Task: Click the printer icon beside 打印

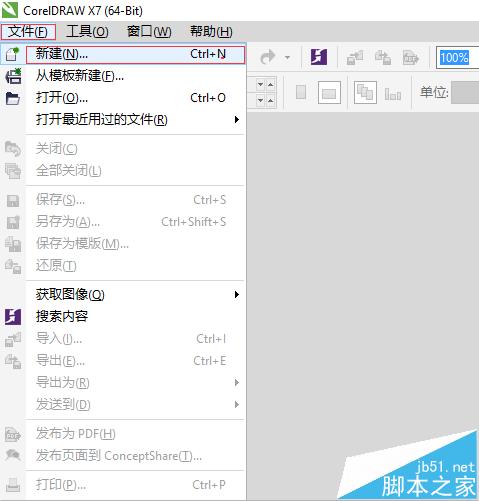Action: (x=13, y=485)
